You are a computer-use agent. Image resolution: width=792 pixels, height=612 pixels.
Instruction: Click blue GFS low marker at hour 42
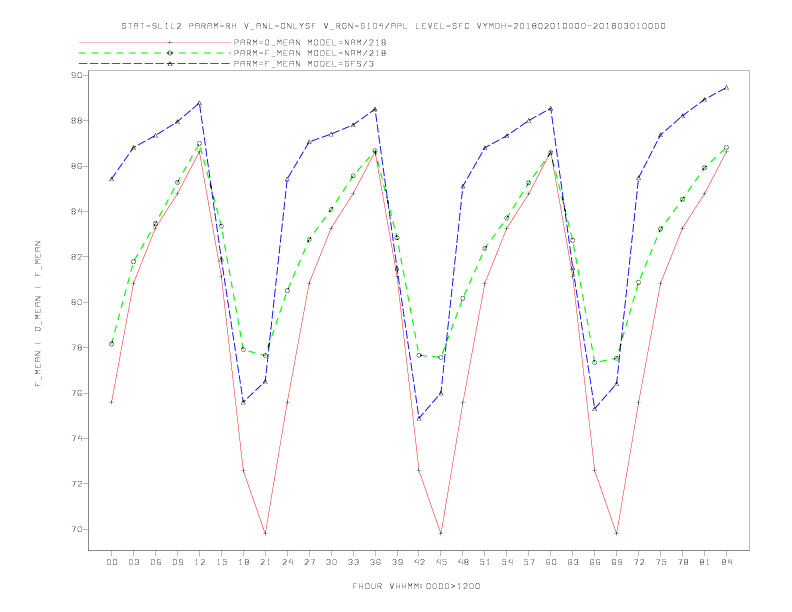point(419,419)
